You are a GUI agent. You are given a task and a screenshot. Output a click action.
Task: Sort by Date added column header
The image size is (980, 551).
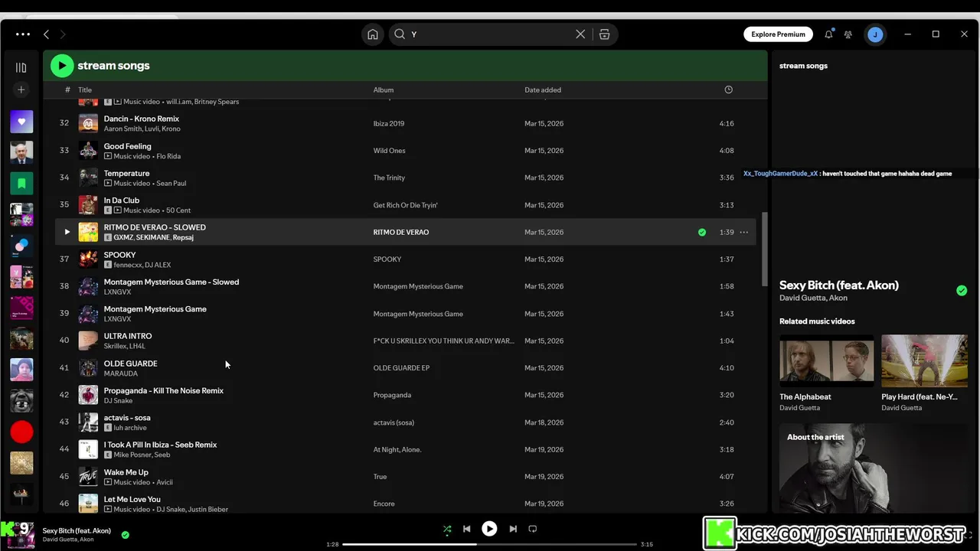click(543, 90)
